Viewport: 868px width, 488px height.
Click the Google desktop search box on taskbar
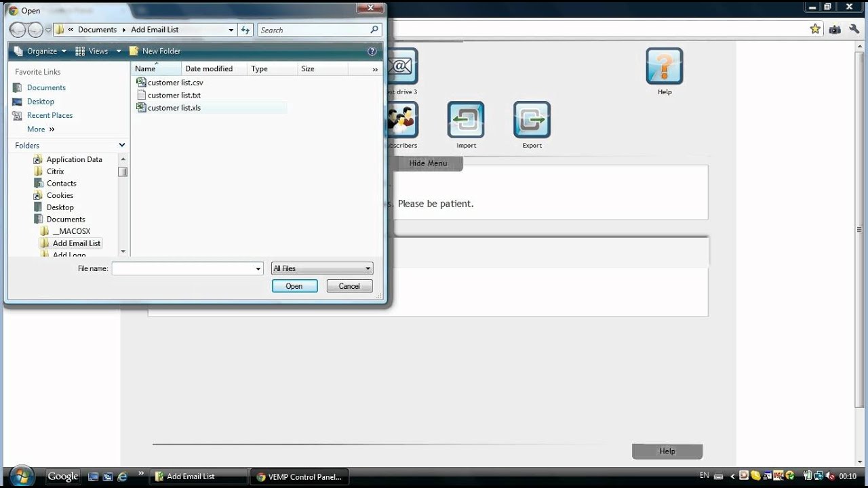tap(63, 476)
